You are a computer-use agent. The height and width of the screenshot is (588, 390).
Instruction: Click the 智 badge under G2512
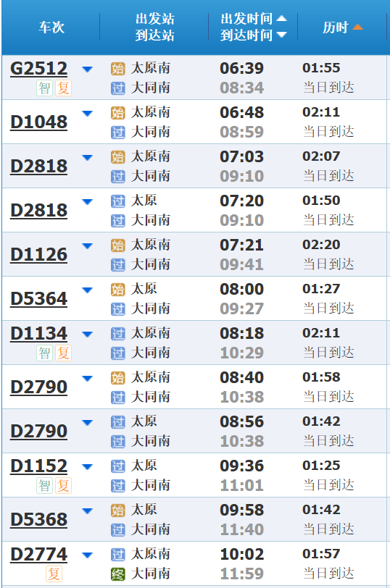click(x=44, y=88)
